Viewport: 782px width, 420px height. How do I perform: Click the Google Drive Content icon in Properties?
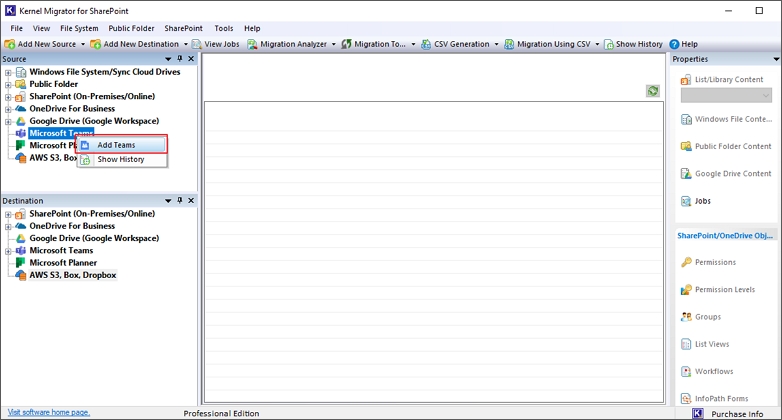click(686, 174)
